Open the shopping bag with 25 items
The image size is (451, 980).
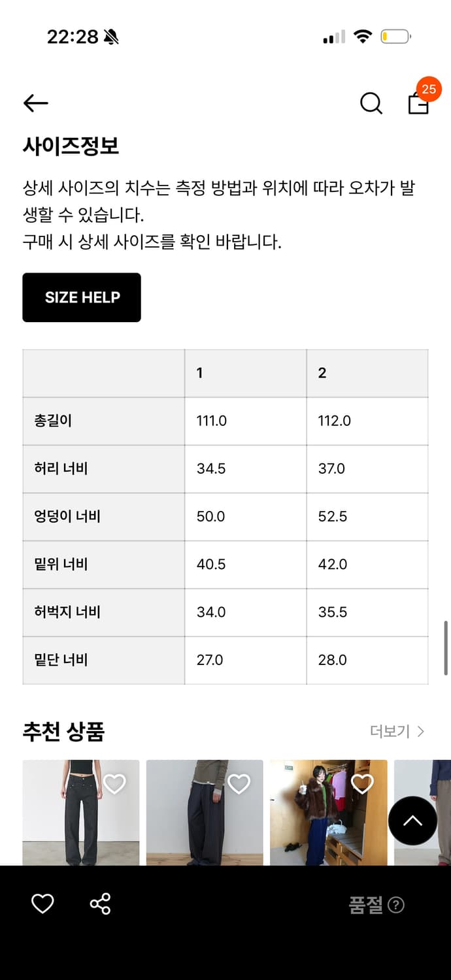(417, 105)
